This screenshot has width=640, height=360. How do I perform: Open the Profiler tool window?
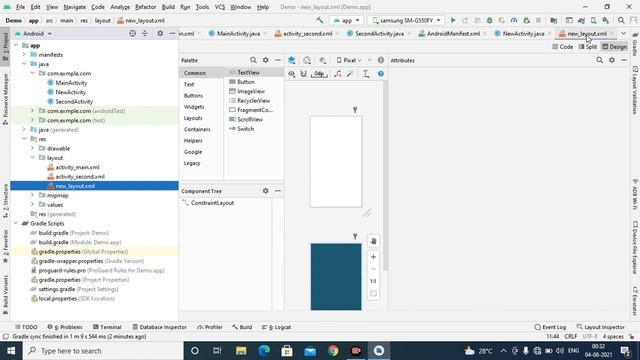tap(210, 327)
